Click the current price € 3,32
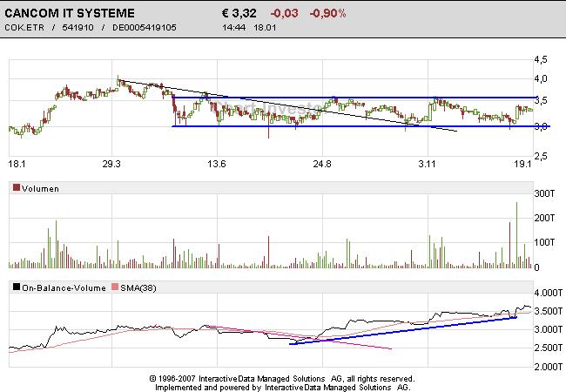 pos(239,13)
